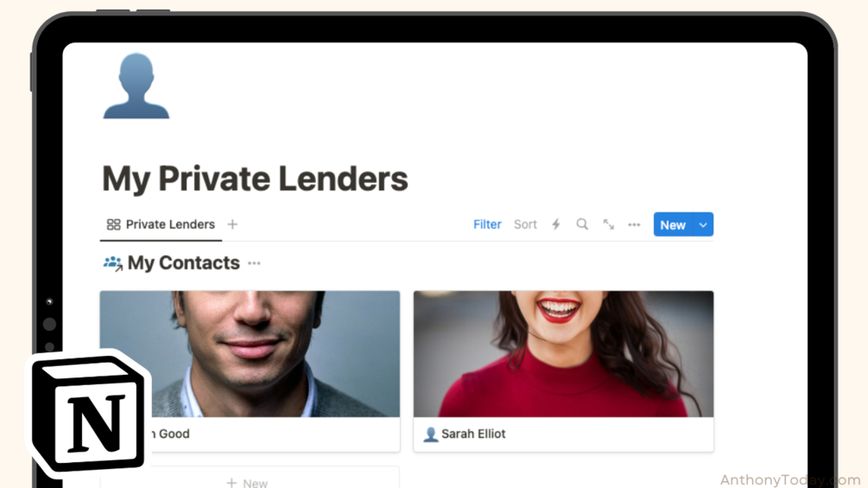868x488 pixels.
Task: Click the blue New button
Action: click(x=673, y=225)
